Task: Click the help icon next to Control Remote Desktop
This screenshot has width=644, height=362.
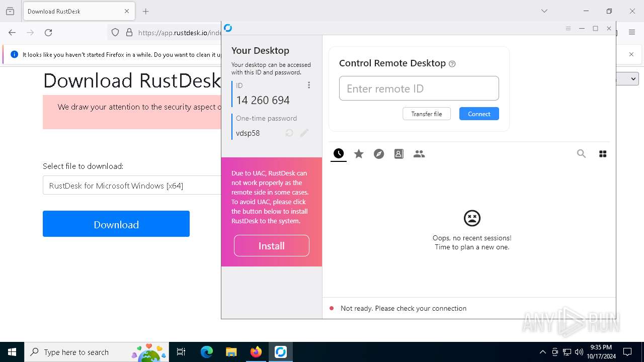Action: point(452,64)
